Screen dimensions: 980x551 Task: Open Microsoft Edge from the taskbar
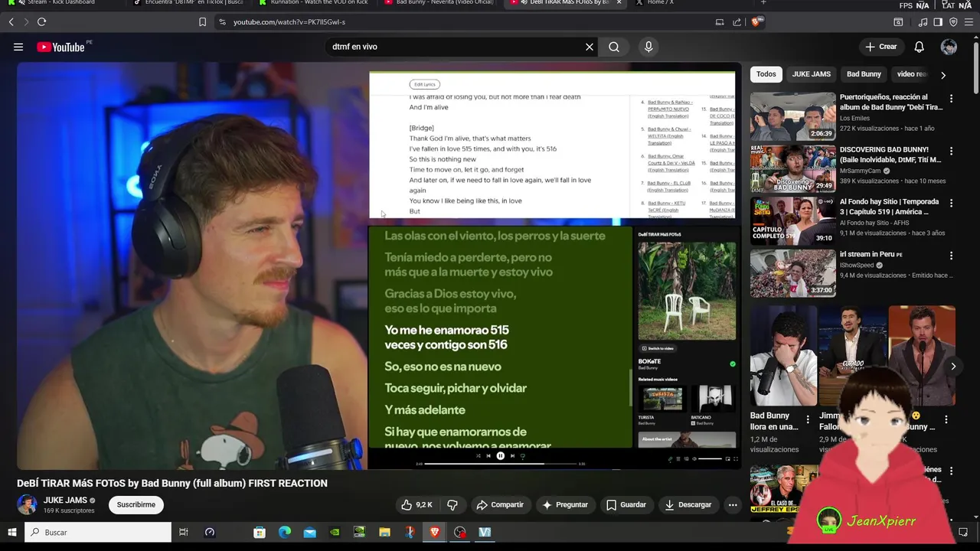pos(285,532)
